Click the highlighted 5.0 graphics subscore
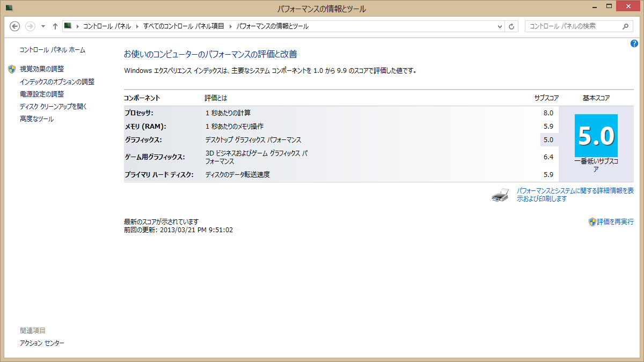 coord(548,139)
